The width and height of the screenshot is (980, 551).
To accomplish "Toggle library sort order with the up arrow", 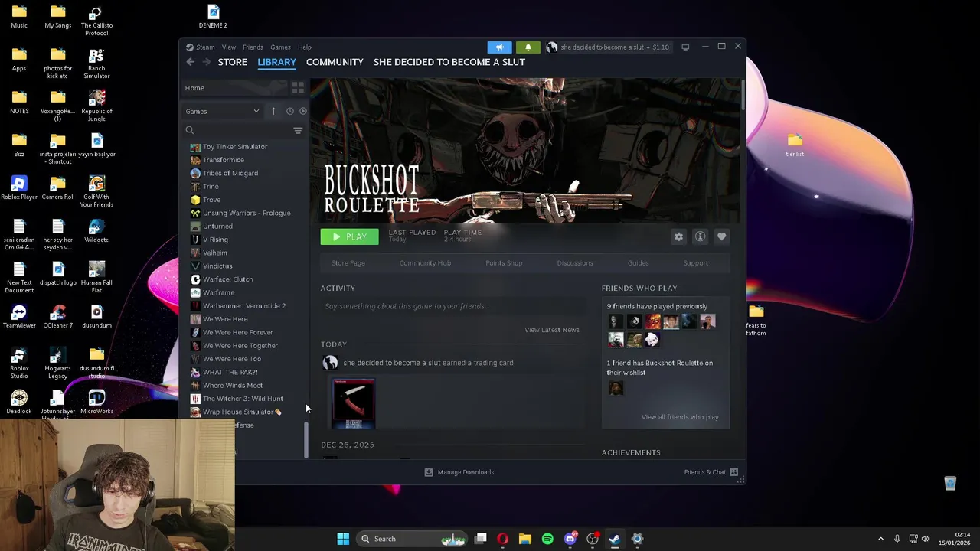I will (x=273, y=111).
